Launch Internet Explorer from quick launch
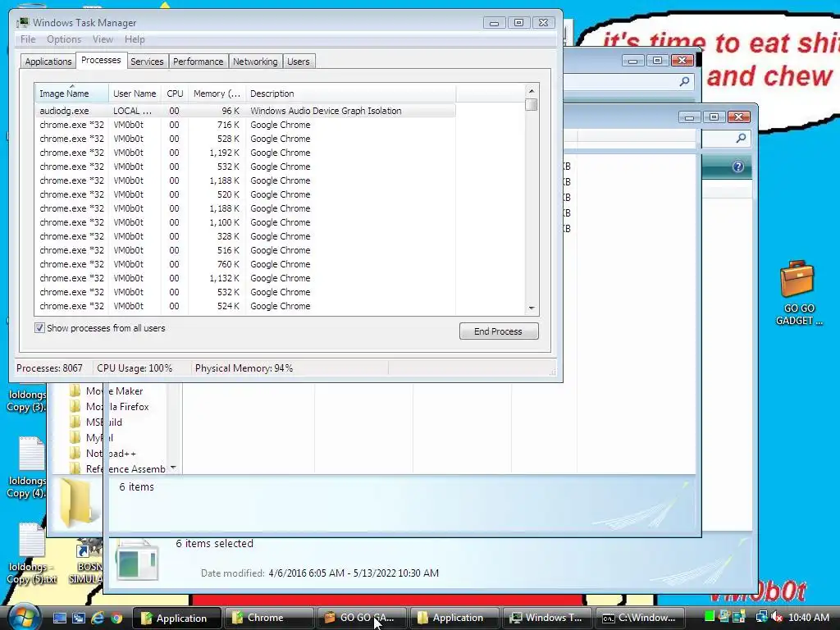The height and width of the screenshot is (630, 840). [x=98, y=618]
